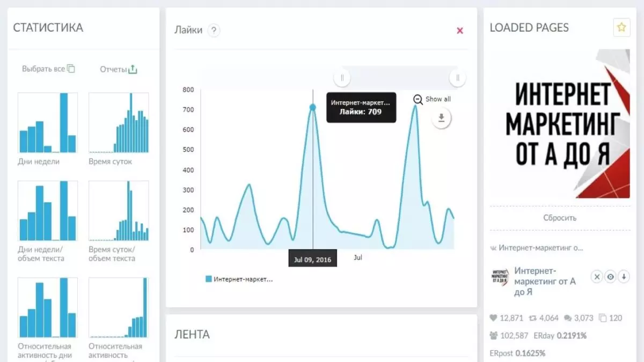This screenshot has width=644, height=362.
Task: Click the left range slider handle above chart
Action: [x=342, y=78]
